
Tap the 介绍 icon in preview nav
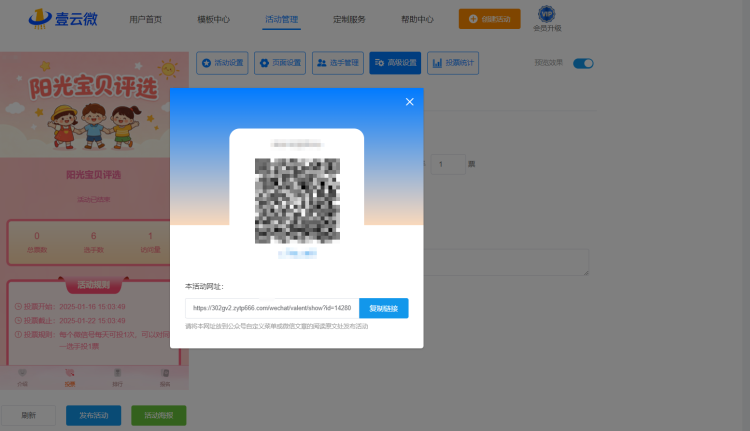coord(22,377)
